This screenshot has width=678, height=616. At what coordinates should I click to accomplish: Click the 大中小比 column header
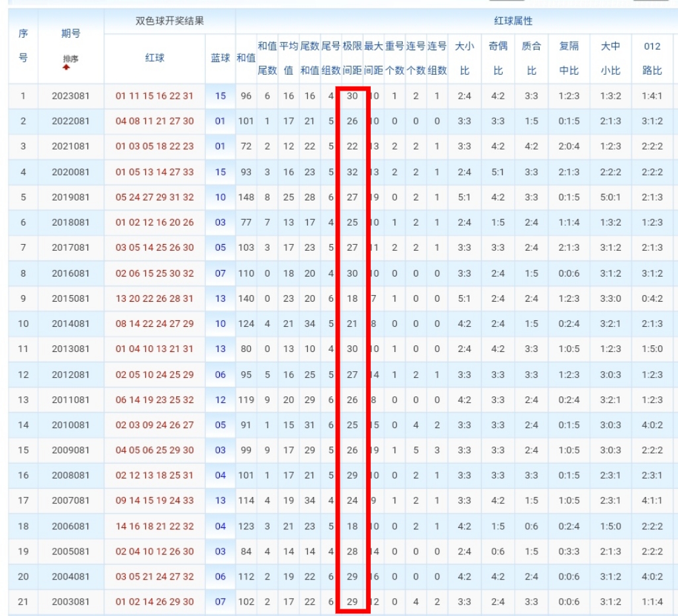610,58
